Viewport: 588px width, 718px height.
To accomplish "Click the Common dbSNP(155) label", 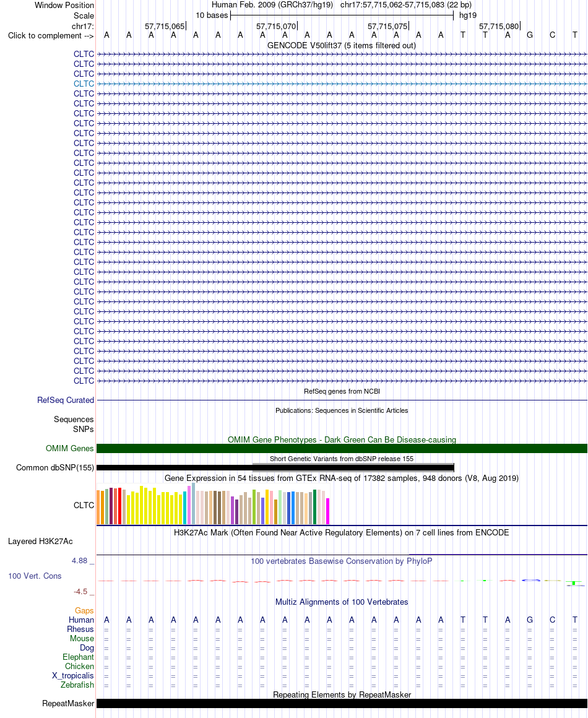I will (55, 467).
